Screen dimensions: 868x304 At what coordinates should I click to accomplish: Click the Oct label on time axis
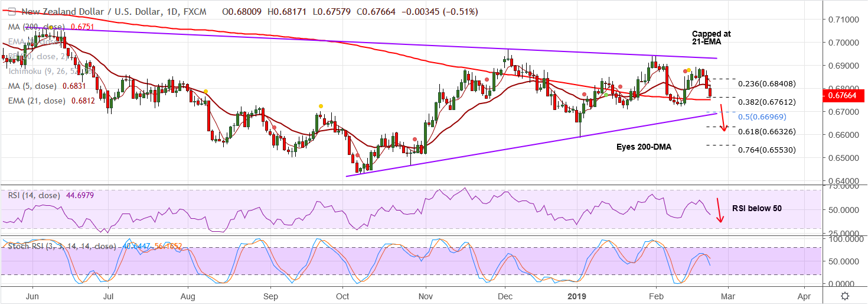pyautogui.click(x=343, y=295)
